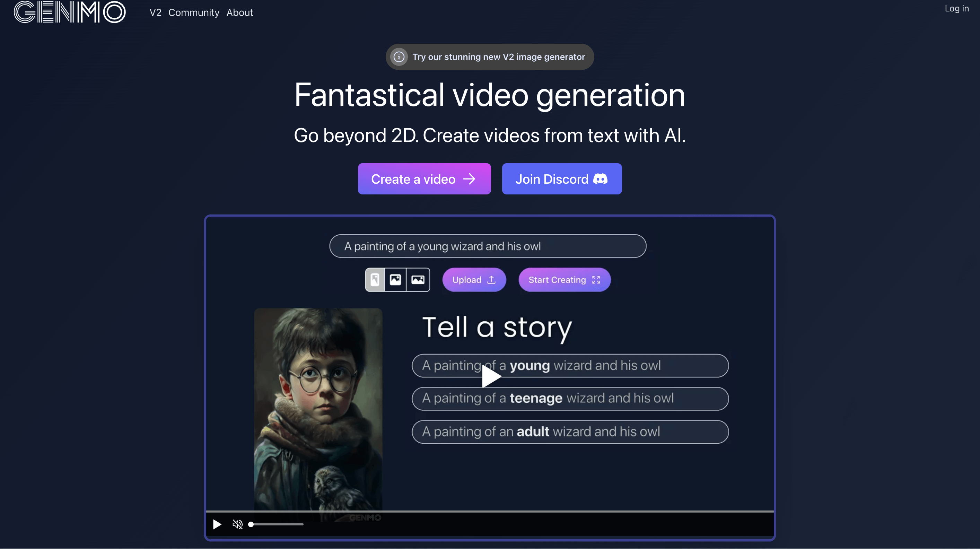This screenshot has width=980, height=549.
Task: Open the V2 nav link
Action: [155, 12]
